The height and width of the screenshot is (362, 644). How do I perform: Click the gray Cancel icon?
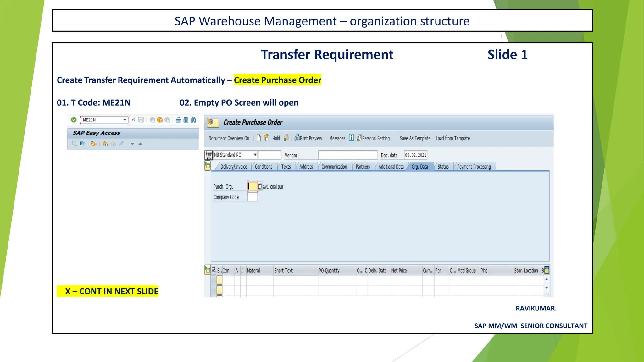tap(167, 120)
